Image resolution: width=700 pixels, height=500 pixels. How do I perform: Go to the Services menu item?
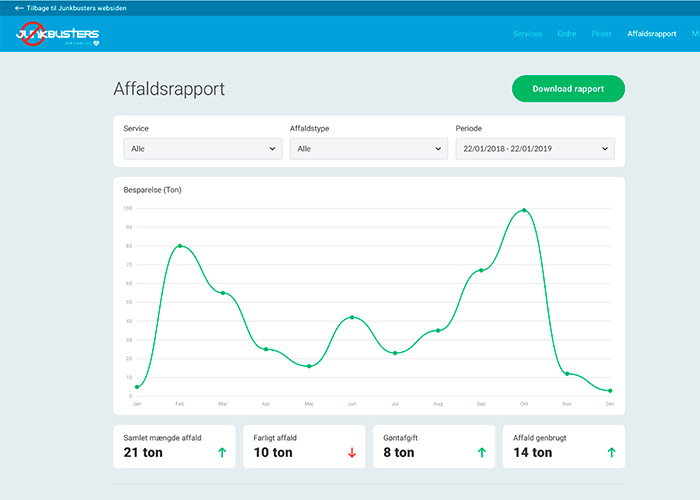coord(527,34)
